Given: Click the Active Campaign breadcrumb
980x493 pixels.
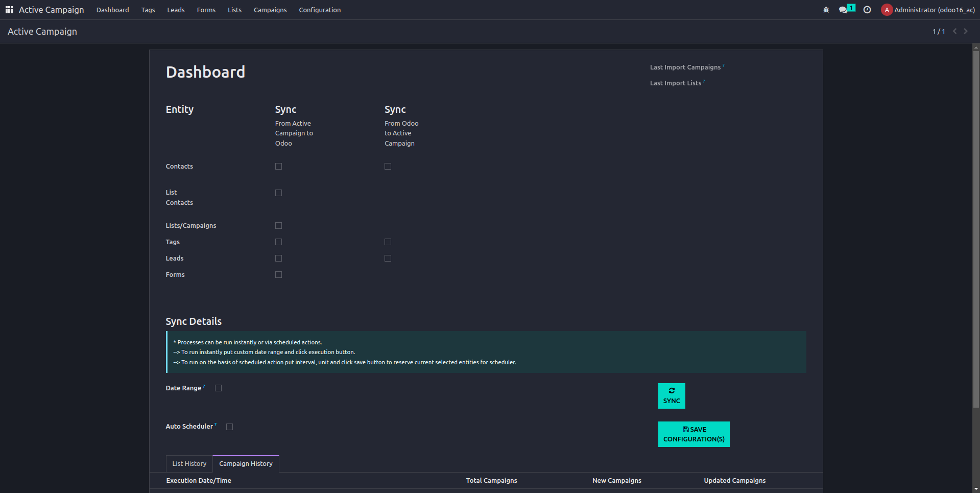Looking at the screenshot, I should tap(42, 31).
